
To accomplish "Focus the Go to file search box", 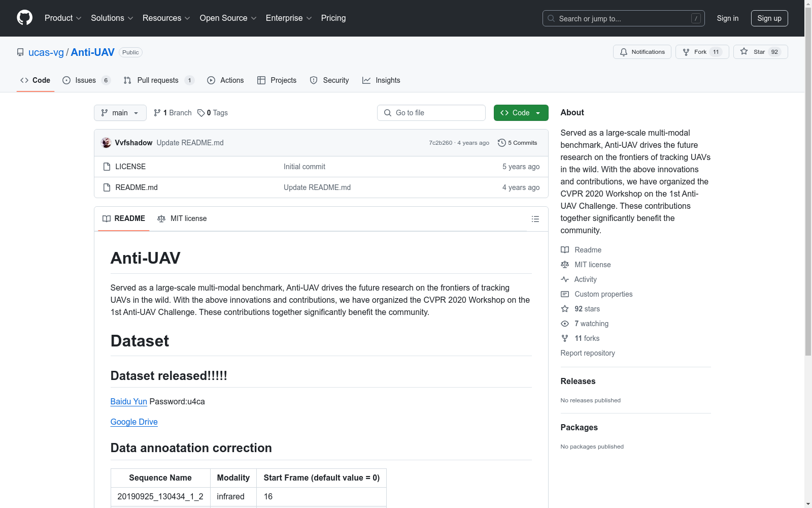I will point(431,113).
